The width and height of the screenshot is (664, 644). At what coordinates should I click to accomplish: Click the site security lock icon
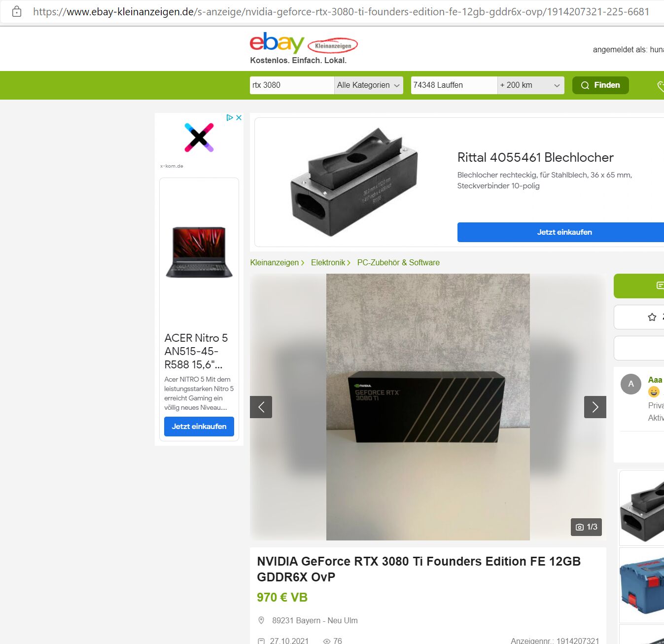point(17,11)
